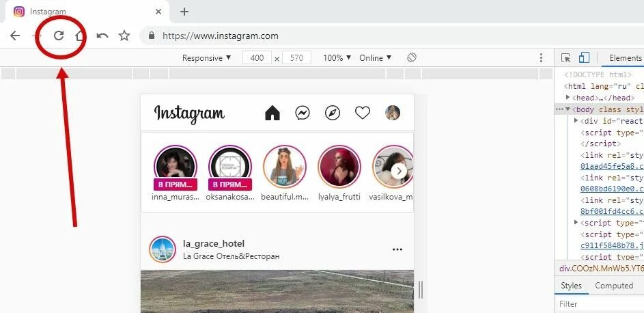Screen dimensions: 644x313
Task: Open beautiful.m story
Action: (285, 166)
